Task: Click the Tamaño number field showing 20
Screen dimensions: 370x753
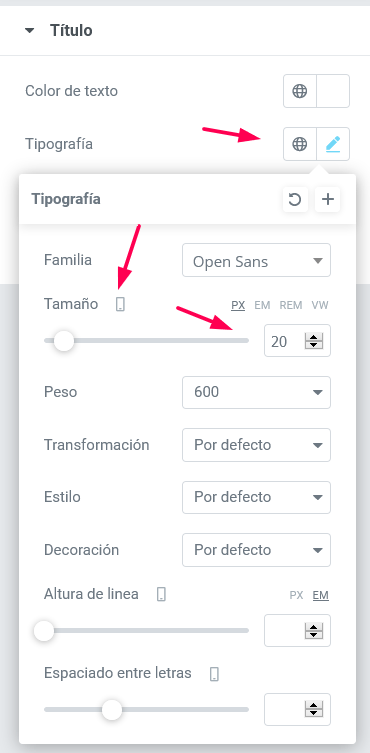Action: click(x=297, y=341)
